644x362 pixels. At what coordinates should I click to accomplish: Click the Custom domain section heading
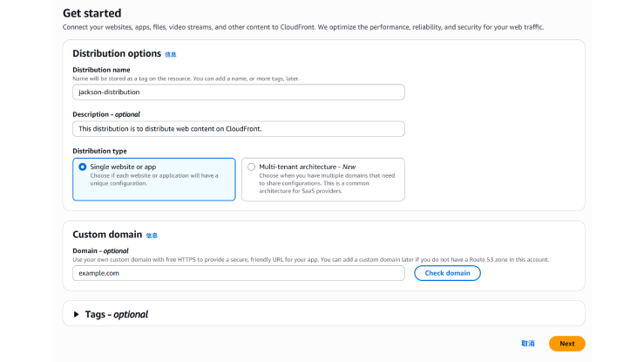pyautogui.click(x=106, y=235)
